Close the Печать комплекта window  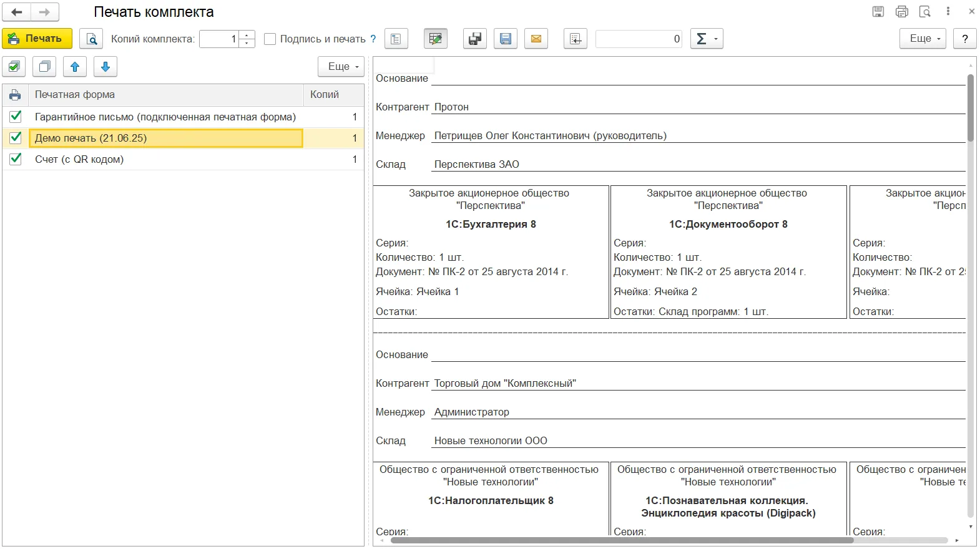972,11
